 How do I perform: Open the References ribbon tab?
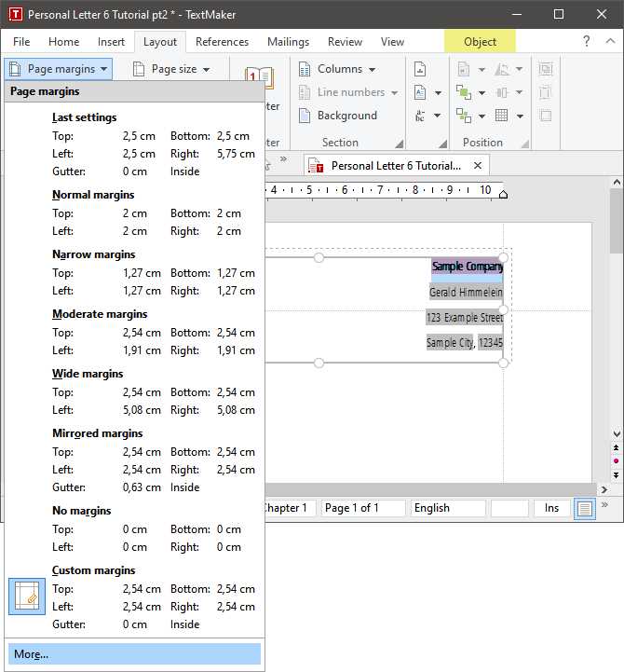click(222, 42)
